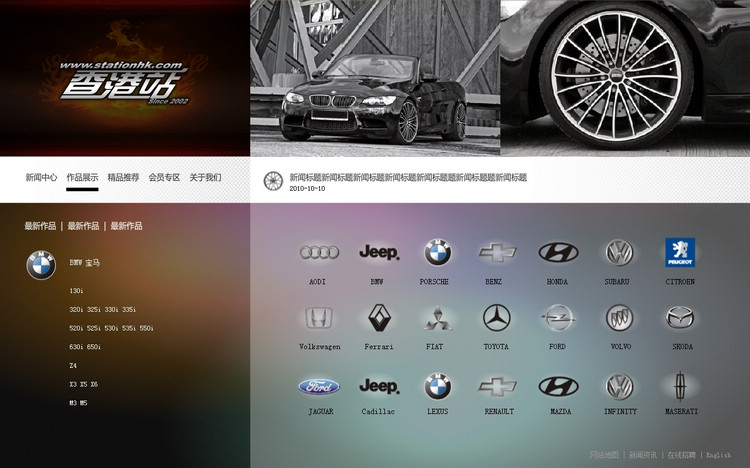Open the Mercedes star logo labeled TOYOTA
The image size is (750, 468).
497,318
